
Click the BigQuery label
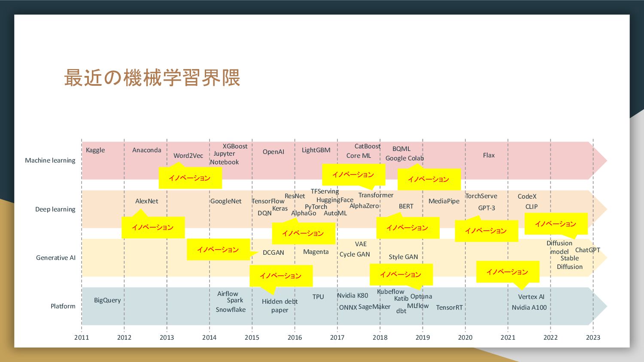107,300
